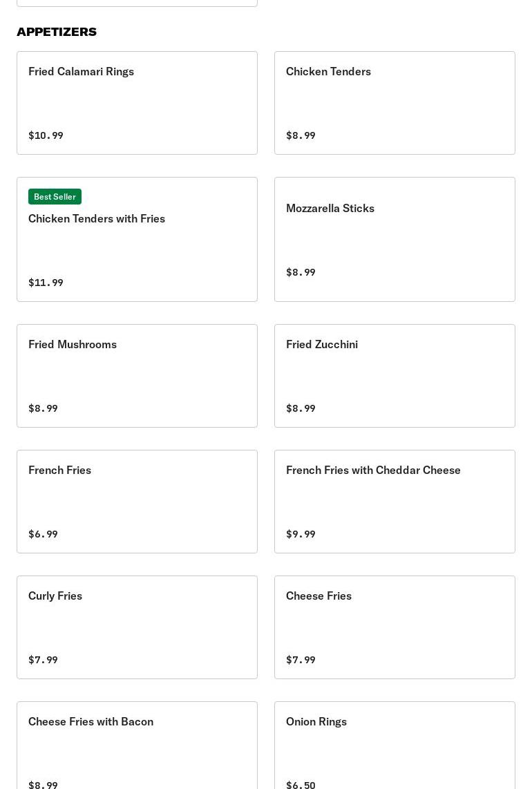Choose the Mozzarella Sticks menu item
Screen dimensions: 532x789
pos(395,239)
